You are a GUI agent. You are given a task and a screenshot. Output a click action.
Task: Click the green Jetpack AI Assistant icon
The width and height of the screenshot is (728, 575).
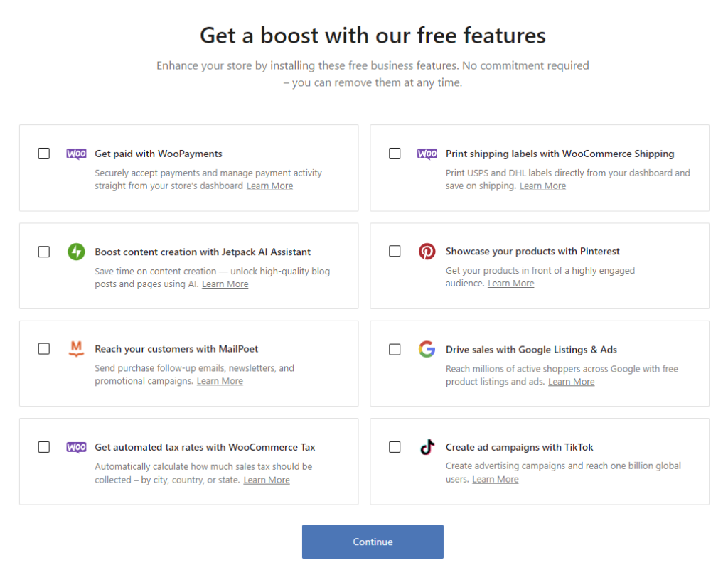(x=76, y=252)
